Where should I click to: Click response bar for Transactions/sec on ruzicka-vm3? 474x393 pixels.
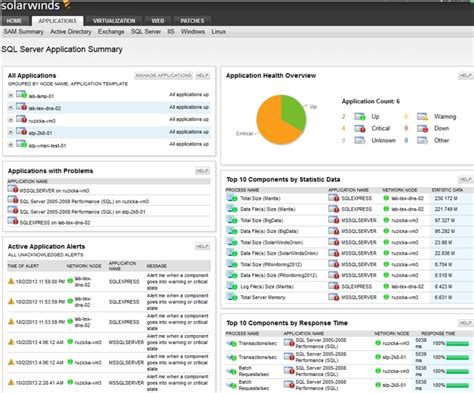pos(457,343)
